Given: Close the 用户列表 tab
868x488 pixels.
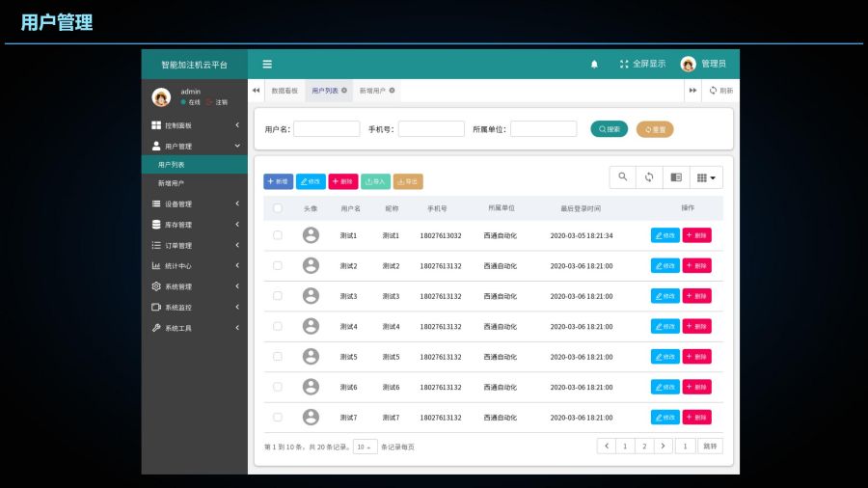Looking at the screenshot, I should tap(344, 91).
